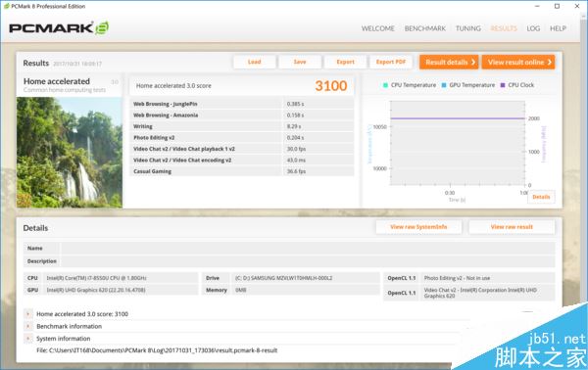Select the Casual Gaming row
The image size is (588, 370).
241,171
